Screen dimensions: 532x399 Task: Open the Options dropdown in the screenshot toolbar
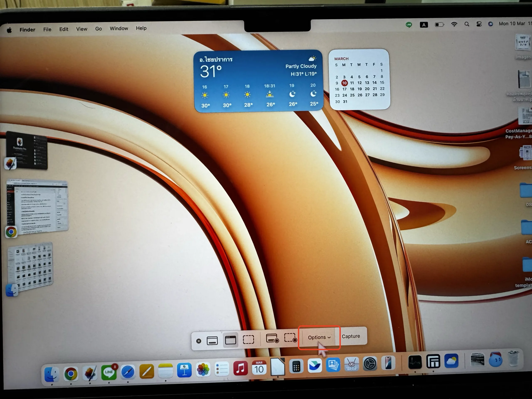point(319,337)
